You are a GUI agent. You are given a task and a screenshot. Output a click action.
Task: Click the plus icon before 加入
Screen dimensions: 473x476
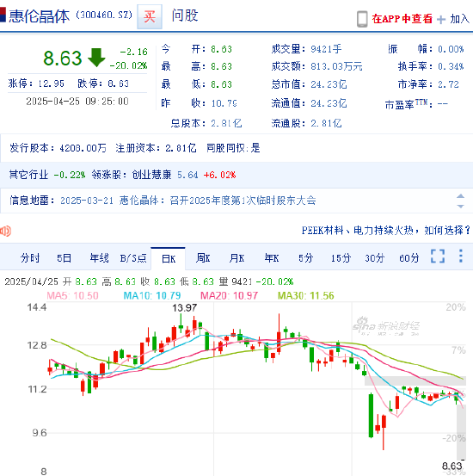(x=441, y=20)
